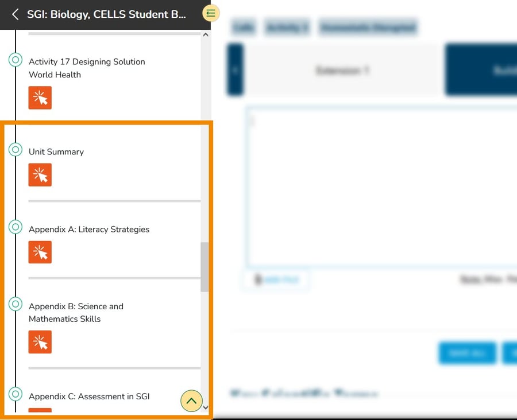Click inside the large response text area
517x420 pixels.
pos(379,186)
